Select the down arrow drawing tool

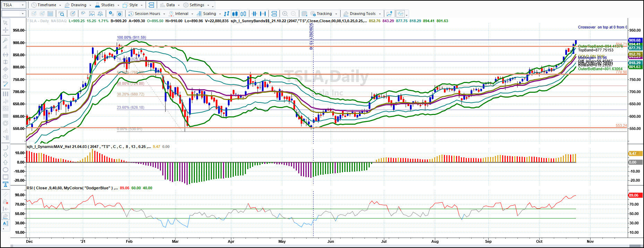[5, 155]
